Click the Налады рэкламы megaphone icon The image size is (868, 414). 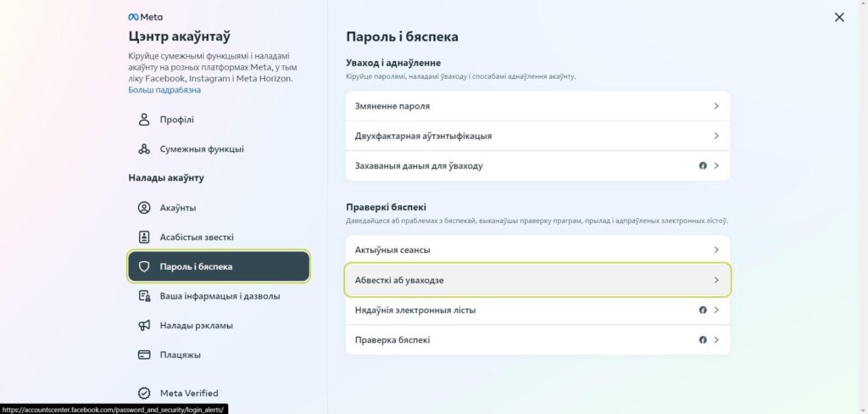(x=144, y=325)
